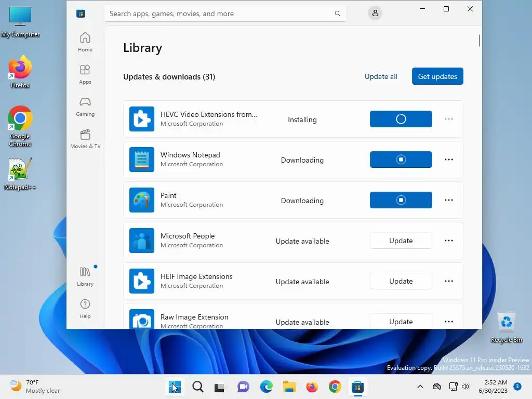Open Movies & TV section

coord(85,139)
